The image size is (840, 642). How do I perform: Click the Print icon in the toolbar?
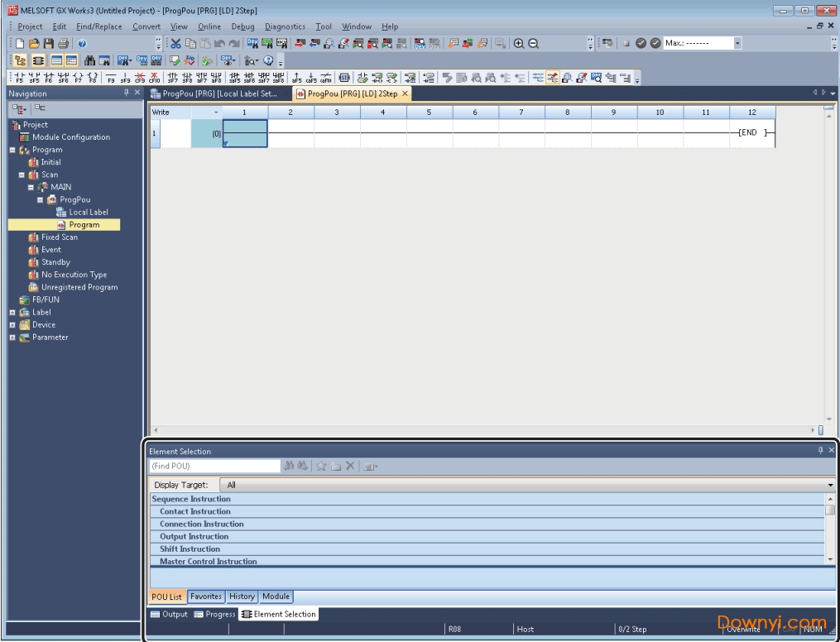(x=64, y=43)
